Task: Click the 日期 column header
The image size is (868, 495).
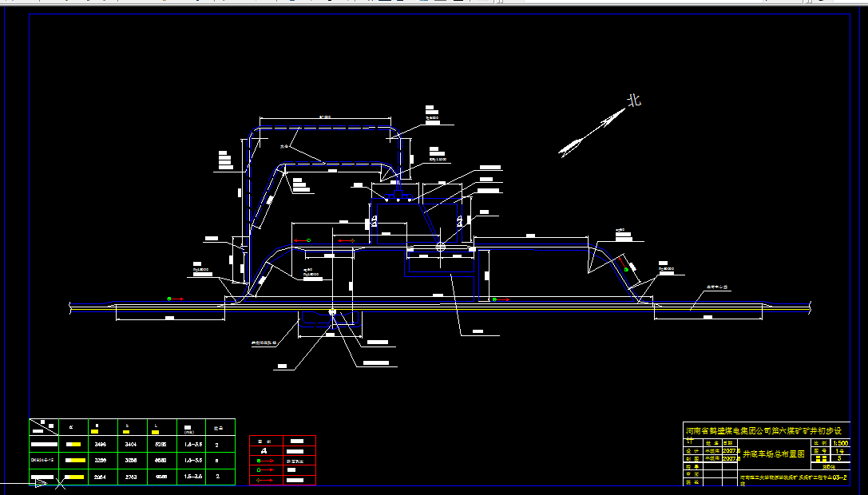Action: tap(728, 443)
